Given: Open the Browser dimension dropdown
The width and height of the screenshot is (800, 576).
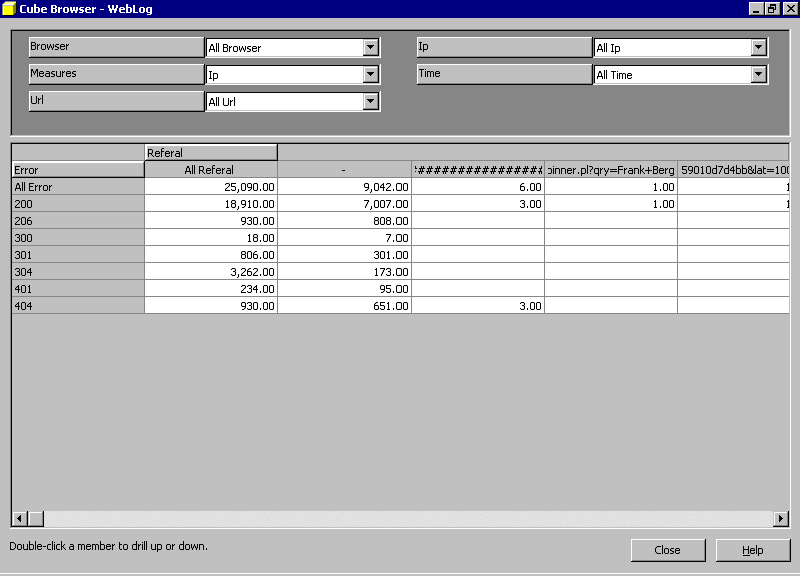Looking at the screenshot, I should coord(371,48).
